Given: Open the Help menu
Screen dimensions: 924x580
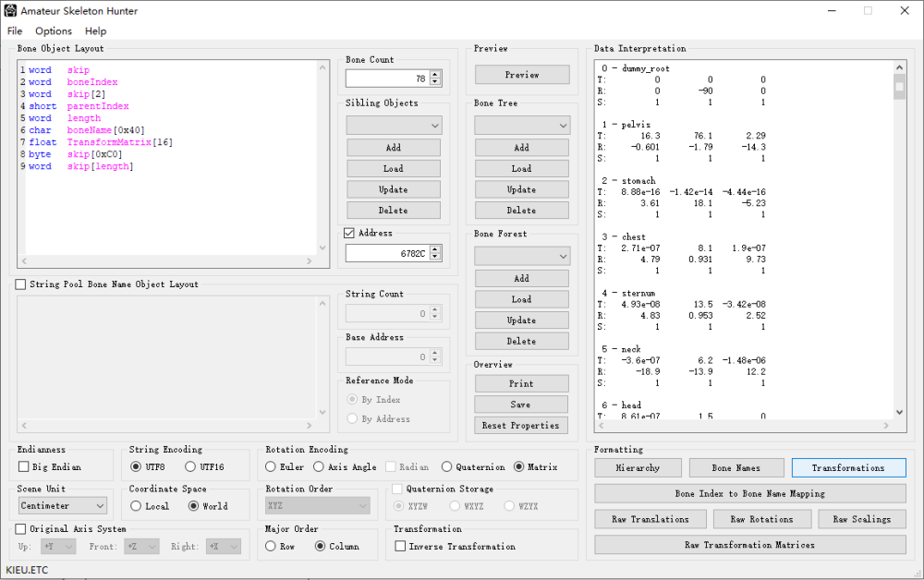Looking at the screenshot, I should tap(95, 31).
